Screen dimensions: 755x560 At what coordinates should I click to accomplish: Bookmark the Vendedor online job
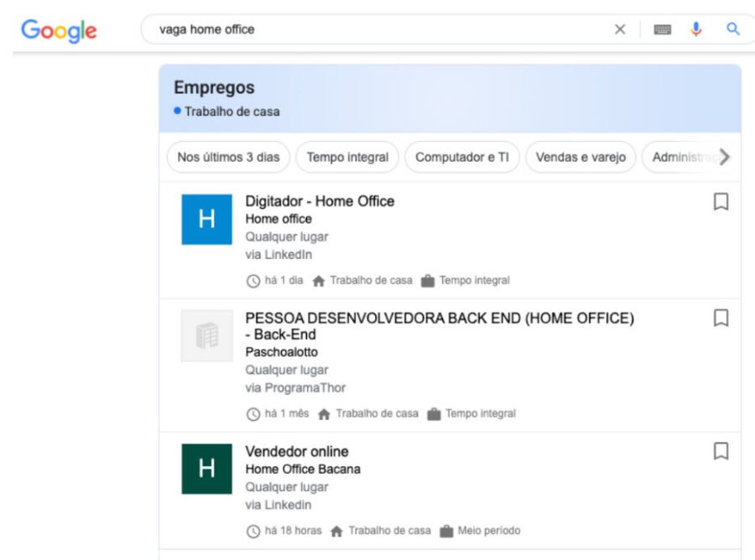721,452
